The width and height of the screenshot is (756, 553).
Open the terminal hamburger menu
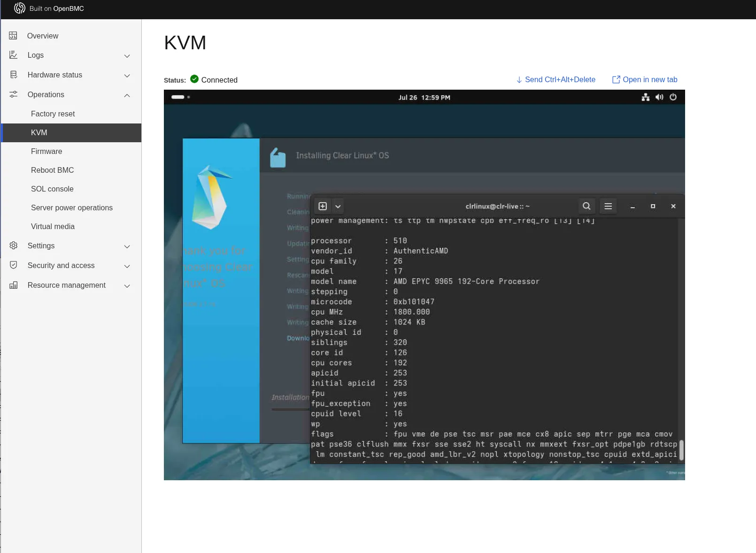click(608, 206)
